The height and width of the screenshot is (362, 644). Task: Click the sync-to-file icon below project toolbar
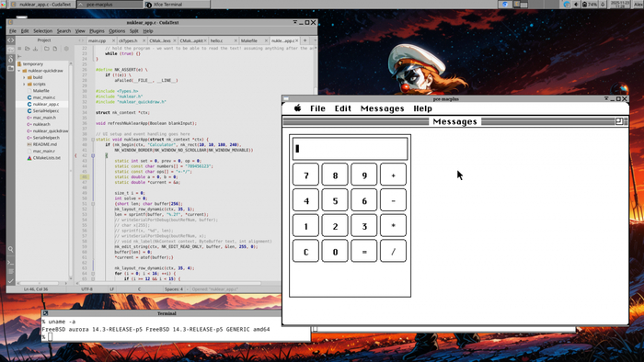pyautogui.click(x=19, y=56)
